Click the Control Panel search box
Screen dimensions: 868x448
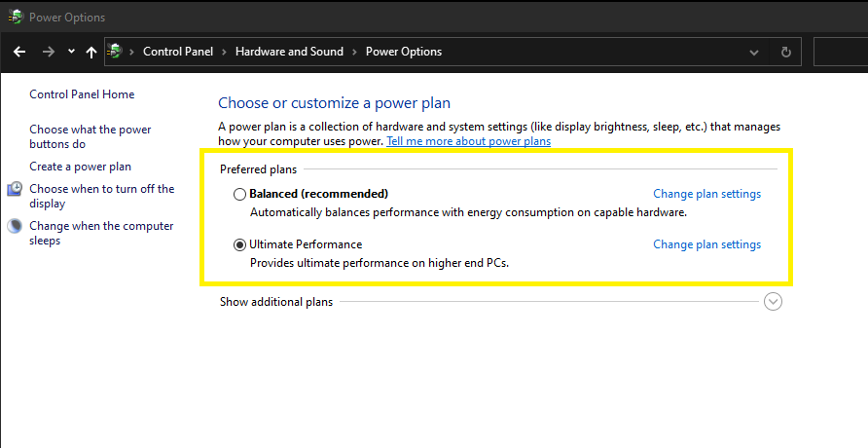pyautogui.click(x=840, y=52)
